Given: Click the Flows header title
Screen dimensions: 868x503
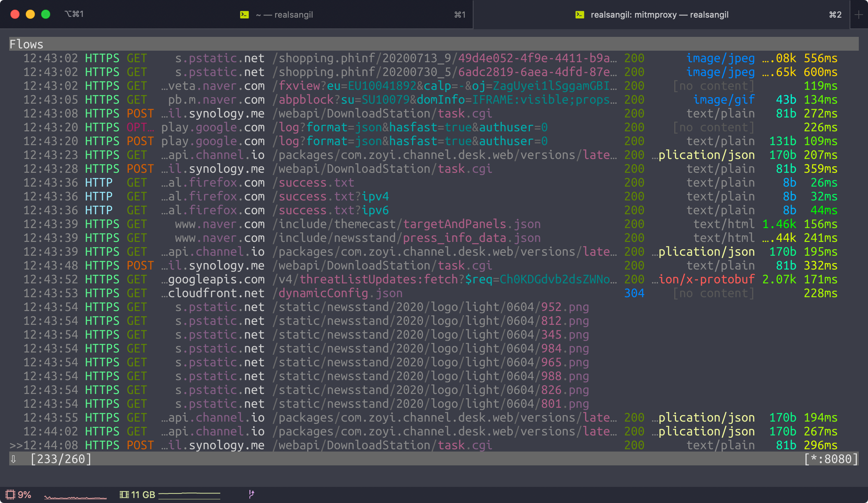Looking at the screenshot, I should [x=26, y=44].
